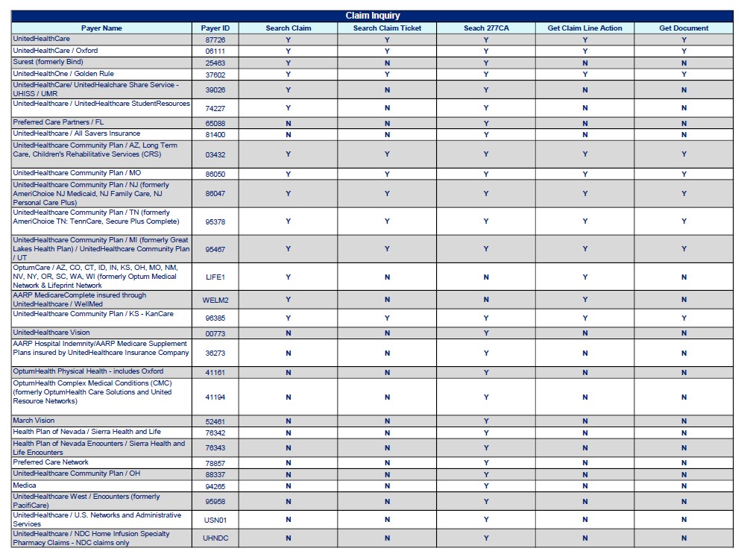Select the Get Document column header

(684, 28)
